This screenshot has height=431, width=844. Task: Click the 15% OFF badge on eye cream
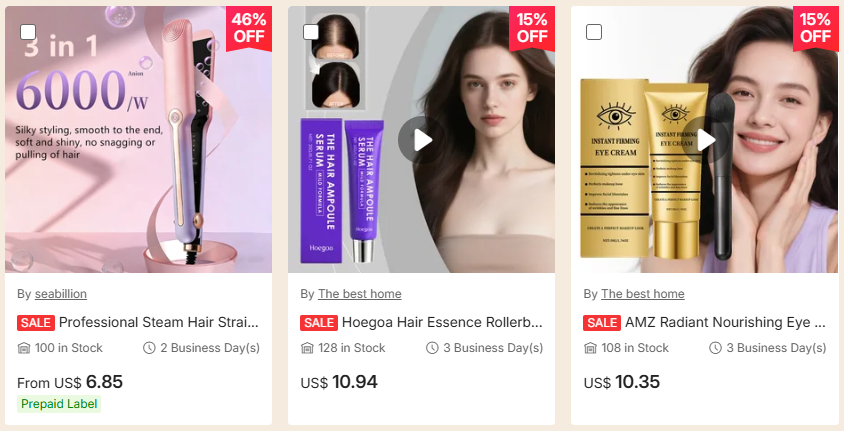click(815, 28)
